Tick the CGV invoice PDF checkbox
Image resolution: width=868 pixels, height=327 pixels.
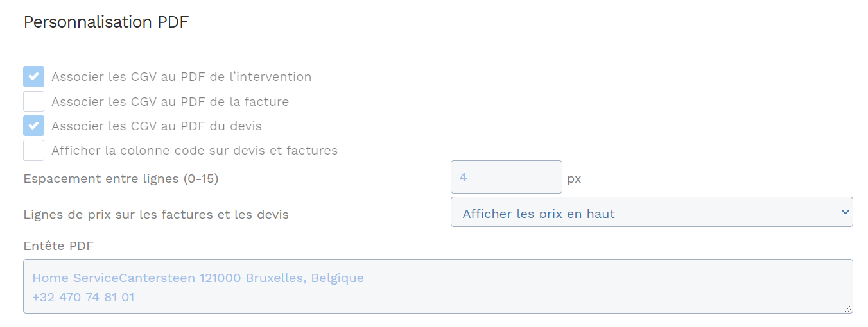34,101
